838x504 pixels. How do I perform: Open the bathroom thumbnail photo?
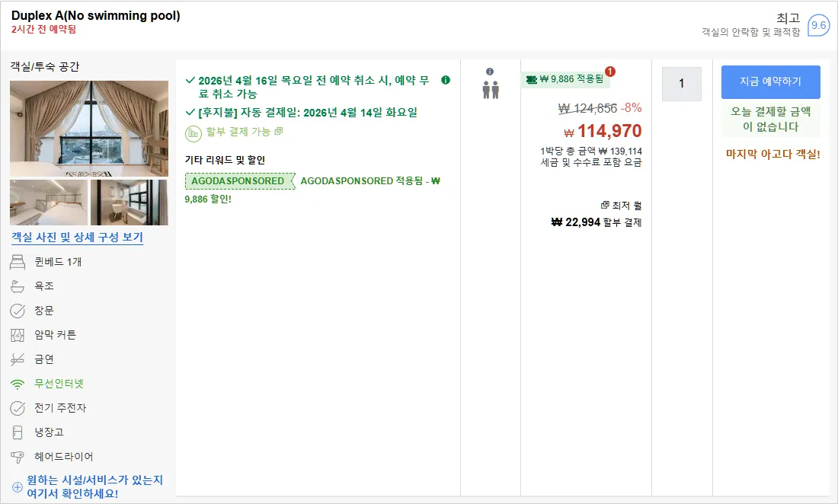pos(130,203)
